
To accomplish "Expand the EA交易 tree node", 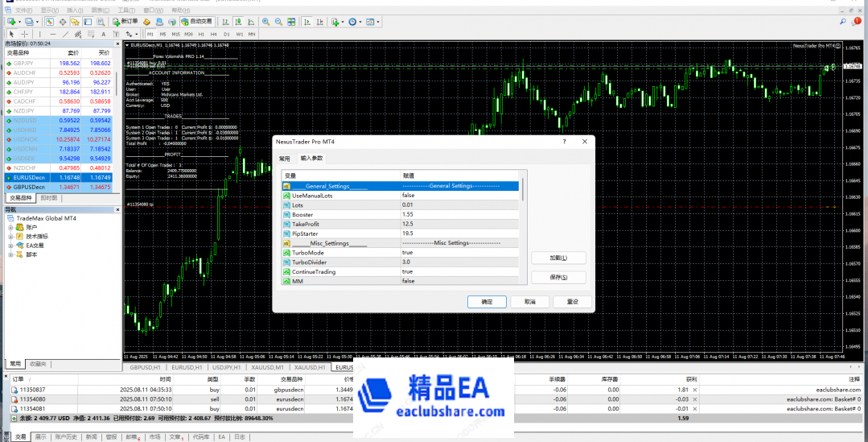I will [x=10, y=246].
